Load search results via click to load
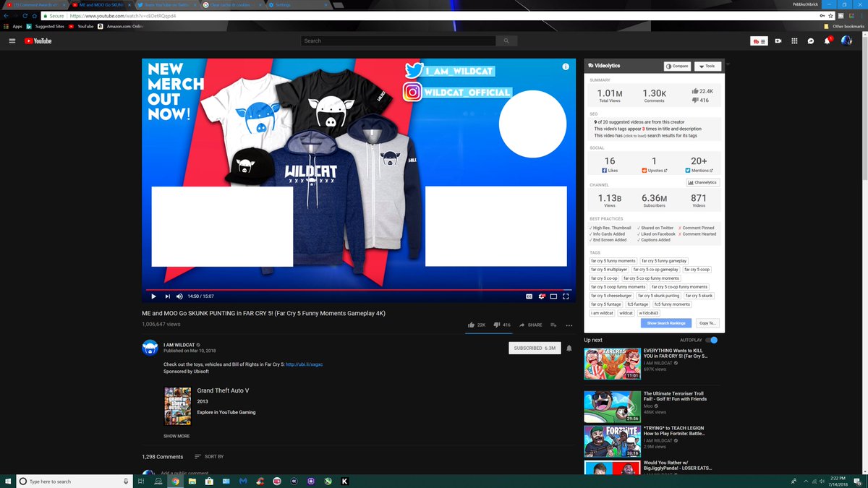Screen dimensions: 868x488 tap(635, 136)
